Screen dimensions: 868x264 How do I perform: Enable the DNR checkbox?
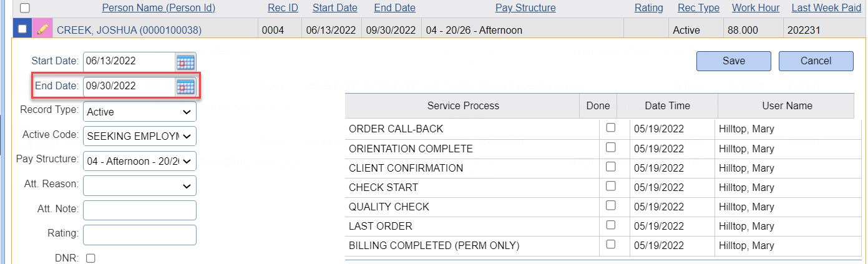[x=90, y=258]
